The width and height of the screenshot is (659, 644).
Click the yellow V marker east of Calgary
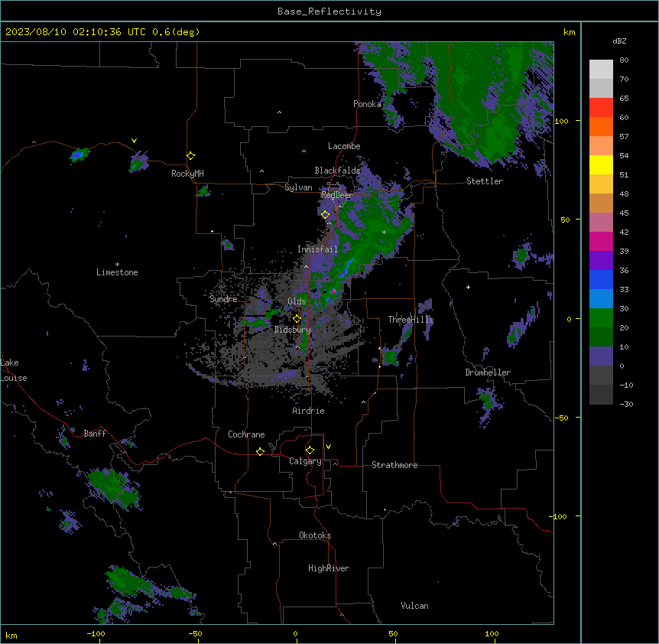tap(328, 447)
